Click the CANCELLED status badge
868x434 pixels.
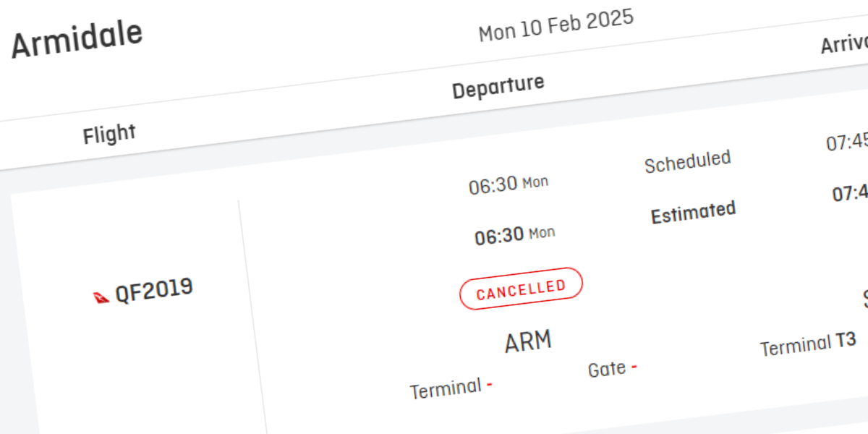coord(521,289)
